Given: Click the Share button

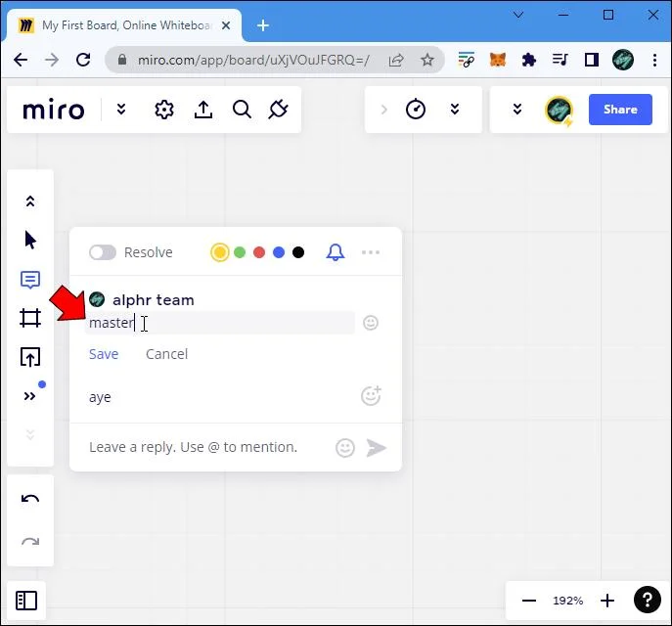Looking at the screenshot, I should click(620, 110).
